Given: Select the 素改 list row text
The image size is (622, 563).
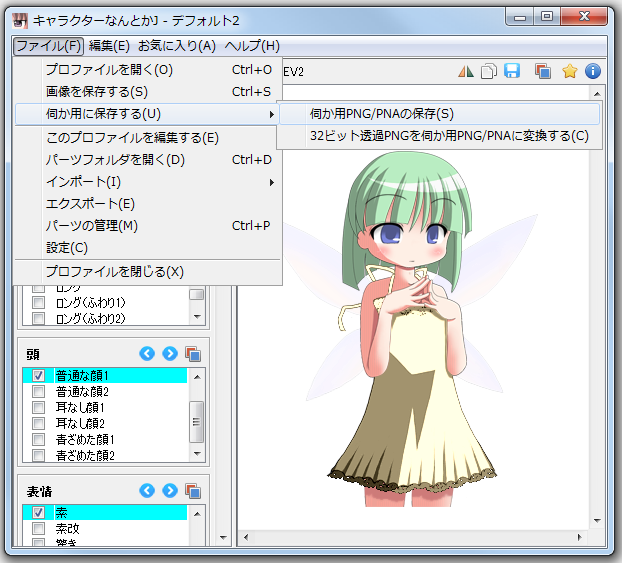Looking at the screenshot, I should pyautogui.click(x=67, y=528).
